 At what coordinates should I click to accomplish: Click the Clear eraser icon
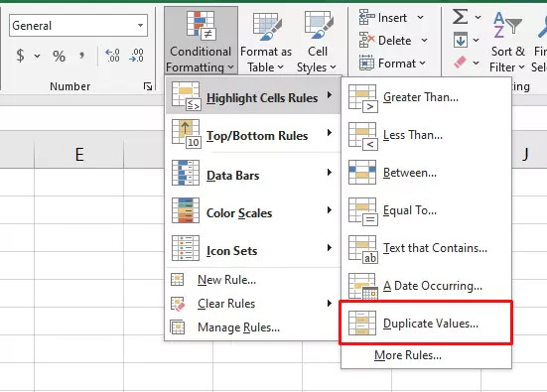point(461,64)
